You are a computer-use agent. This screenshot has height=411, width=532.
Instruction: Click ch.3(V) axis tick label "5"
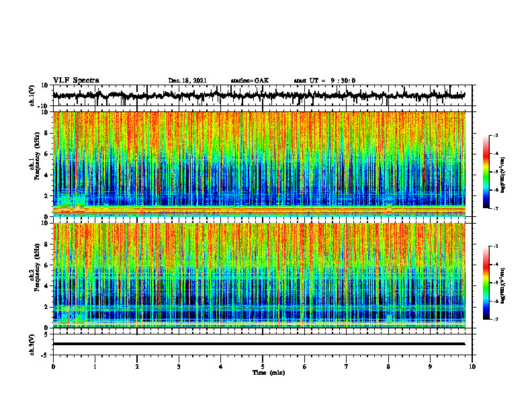[x=46, y=334]
